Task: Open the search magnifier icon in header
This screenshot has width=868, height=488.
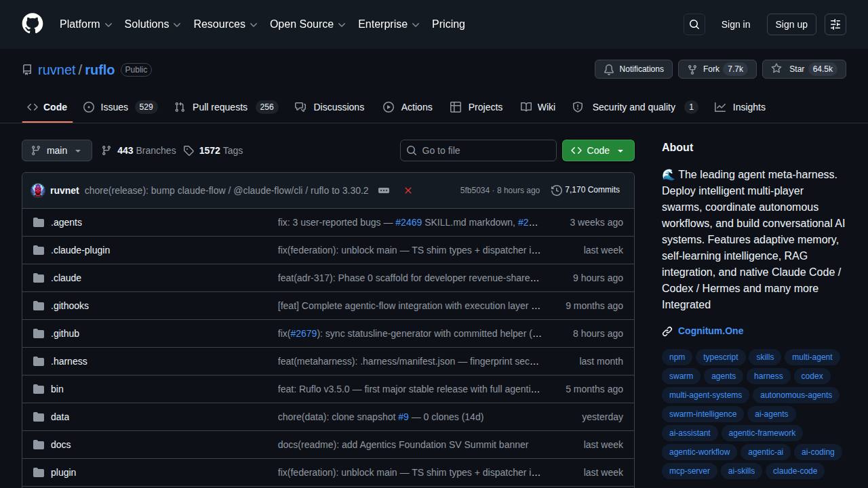Action: click(x=694, y=24)
